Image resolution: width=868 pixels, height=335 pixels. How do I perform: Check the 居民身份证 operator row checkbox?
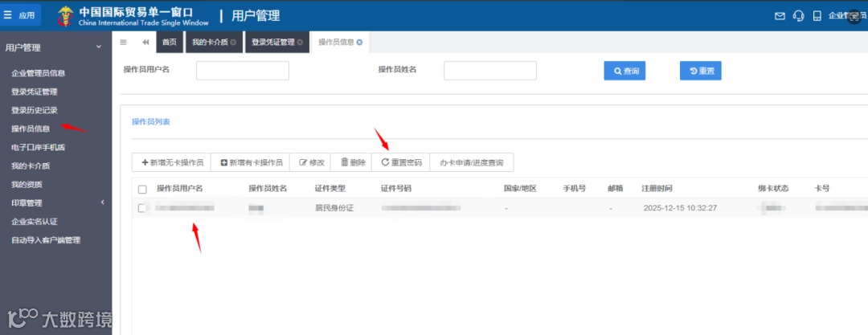141,208
